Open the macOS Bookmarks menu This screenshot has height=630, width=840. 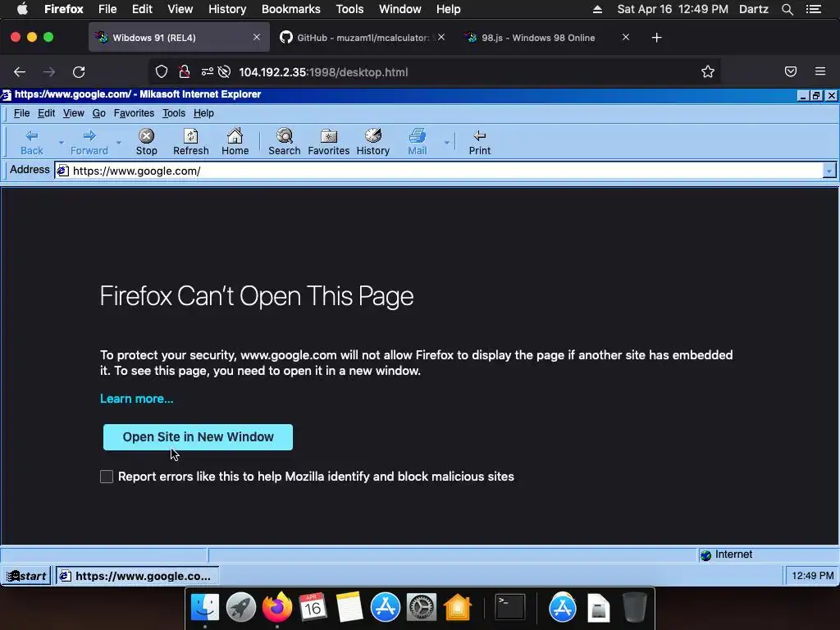[x=291, y=9]
